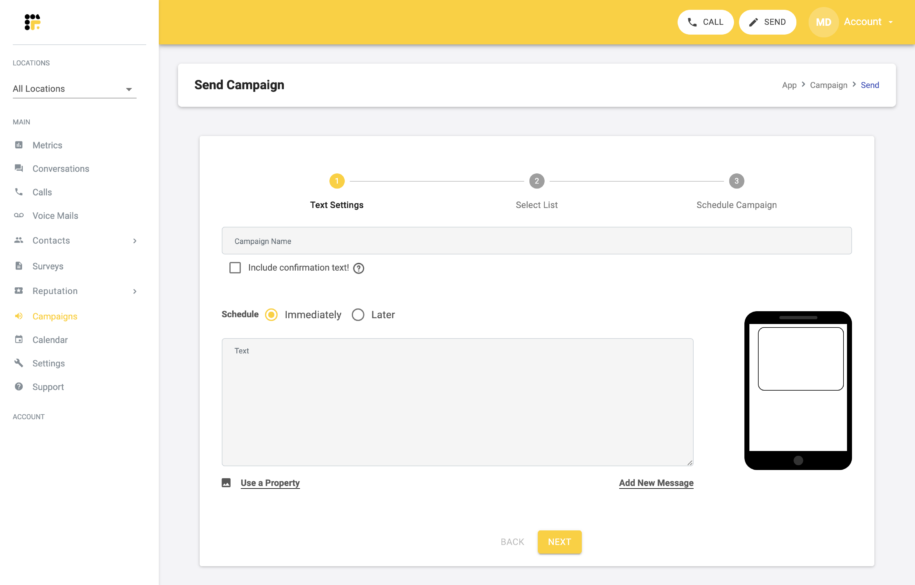Click the image icon below text area

[226, 483]
